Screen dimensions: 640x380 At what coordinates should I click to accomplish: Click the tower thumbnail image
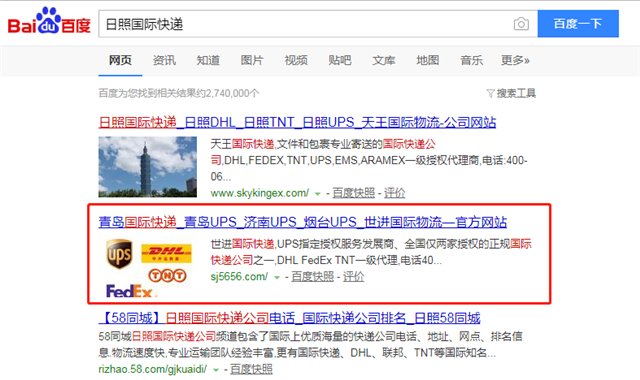[x=147, y=167]
